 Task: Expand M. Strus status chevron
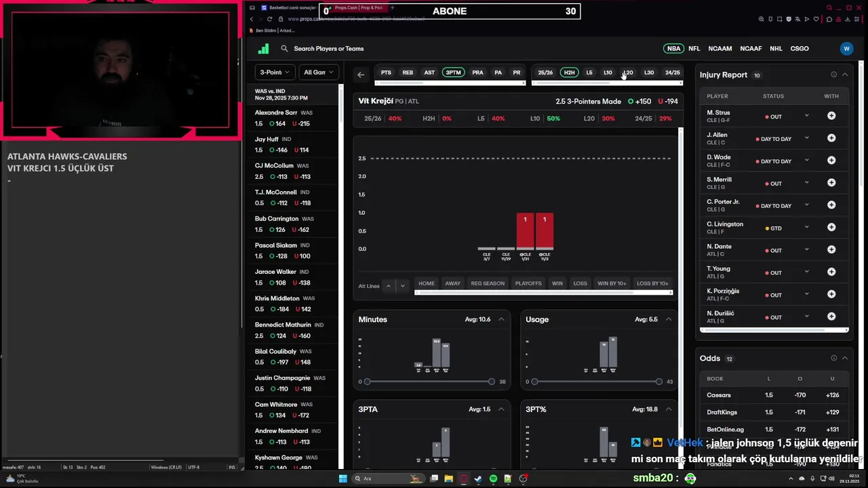(x=806, y=116)
